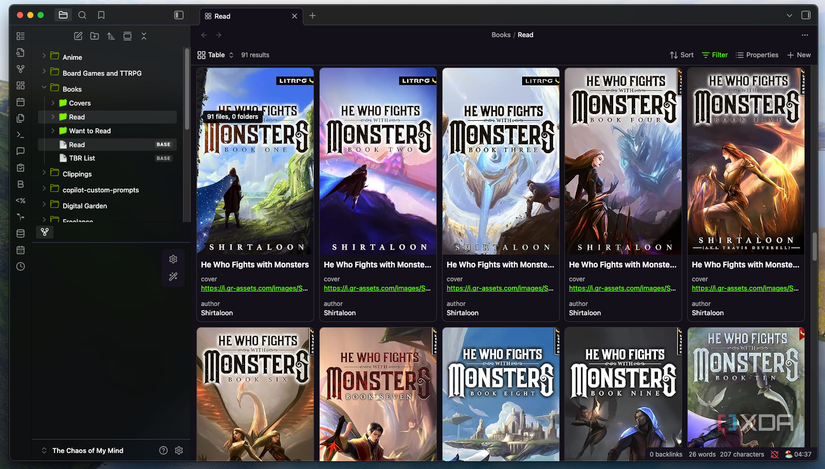Click the file page icon in the ribbon
This screenshot has width=825, height=469.
(21, 52)
